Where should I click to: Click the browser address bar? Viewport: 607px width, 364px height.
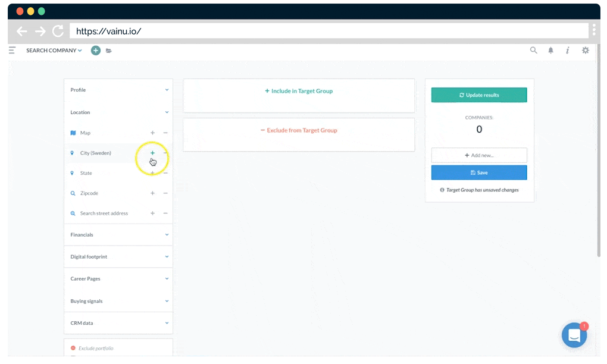pyautogui.click(x=329, y=31)
